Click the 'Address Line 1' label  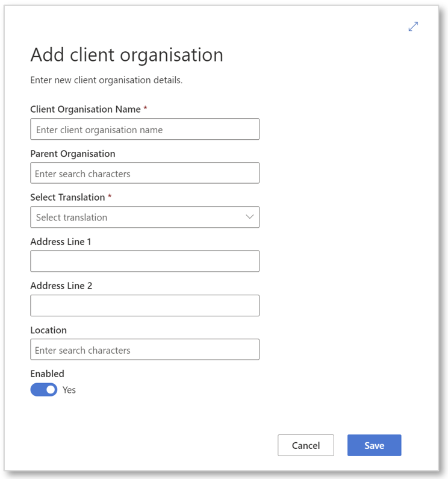(61, 242)
